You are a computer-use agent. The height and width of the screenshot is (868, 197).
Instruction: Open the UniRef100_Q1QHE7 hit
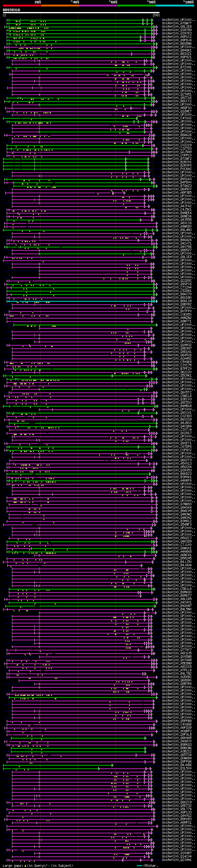[177, 111]
